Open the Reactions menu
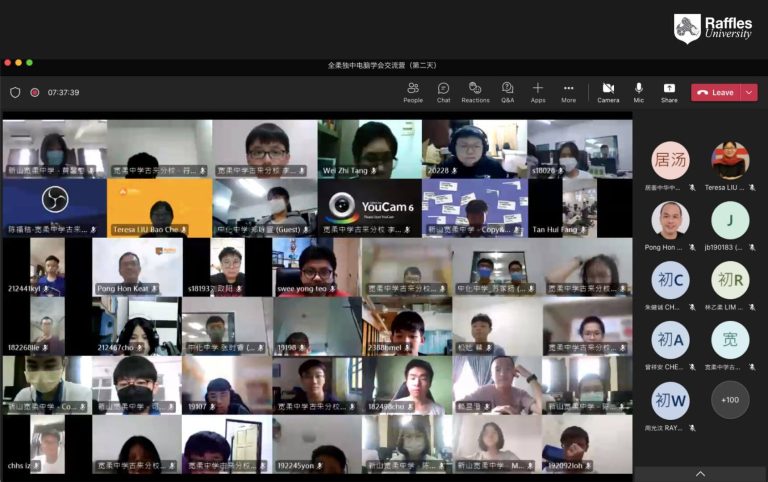The height and width of the screenshot is (482, 768). [475, 92]
